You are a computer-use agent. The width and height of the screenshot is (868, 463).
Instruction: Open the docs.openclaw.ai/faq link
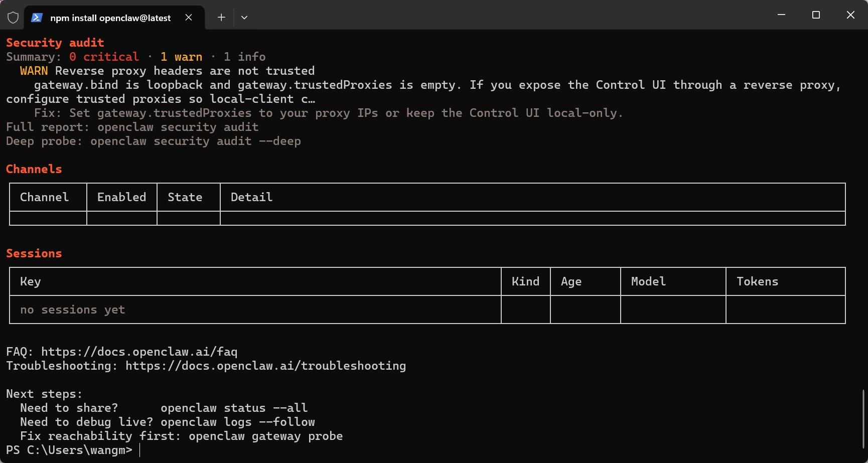click(x=139, y=352)
